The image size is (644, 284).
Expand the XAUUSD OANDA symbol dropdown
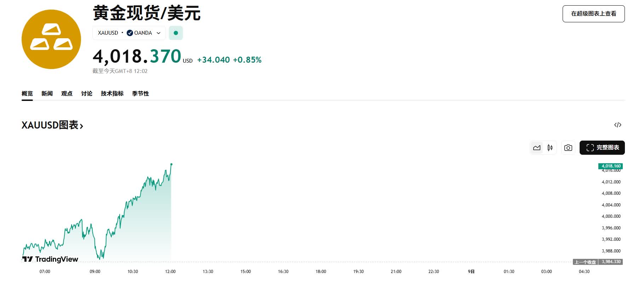(x=159, y=33)
